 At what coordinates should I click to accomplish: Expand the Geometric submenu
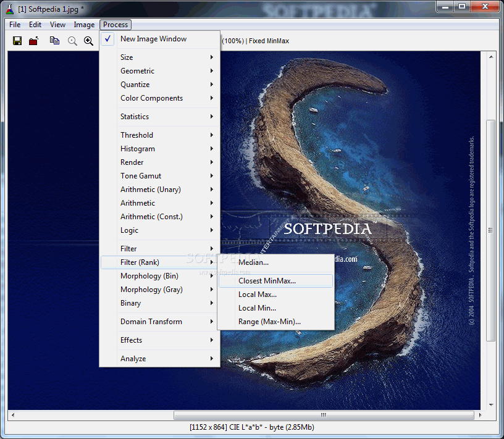click(x=160, y=71)
